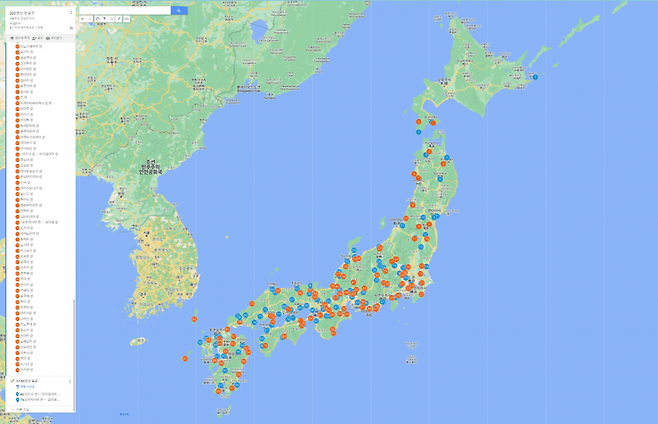This screenshot has height=424, width=658.
Task: Click the blue paint-roller individual styles link
Action: click(x=25, y=387)
